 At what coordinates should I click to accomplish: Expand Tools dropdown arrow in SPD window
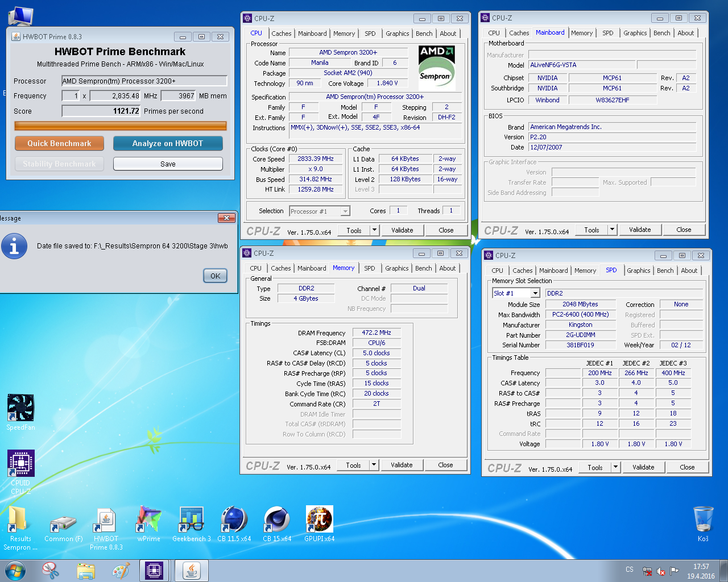(615, 467)
